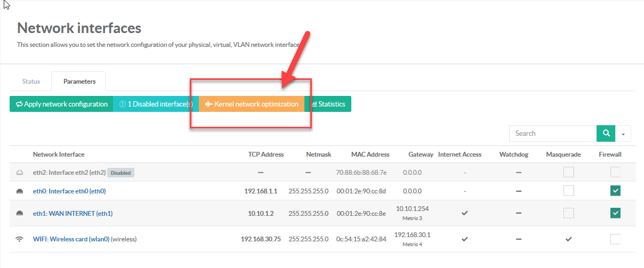Switch to the Status tab
The width and height of the screenshot is (644, 268).
pos(31,82)
